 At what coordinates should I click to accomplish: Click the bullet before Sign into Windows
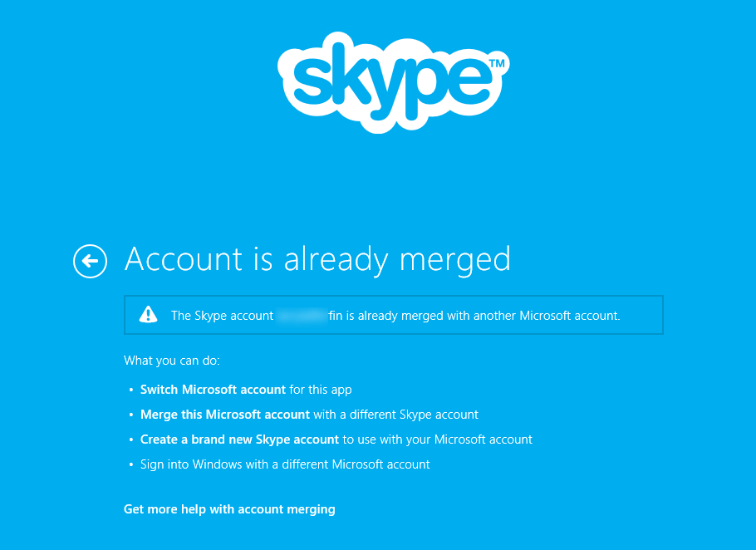(131, 465)
